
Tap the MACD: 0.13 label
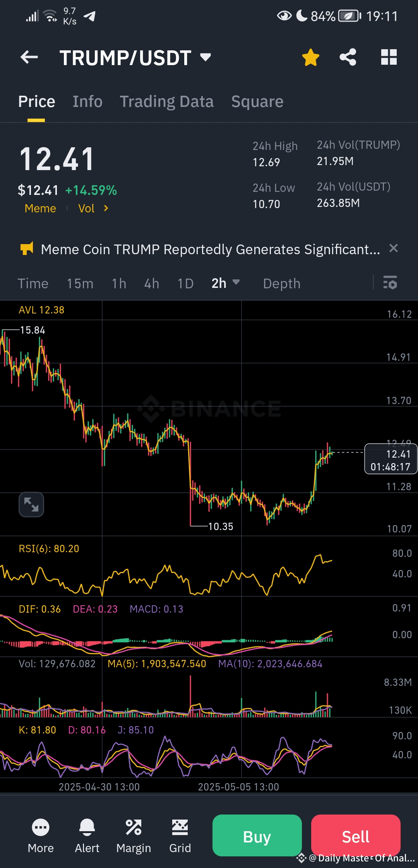pyautogui.click(x=156, y=609)
